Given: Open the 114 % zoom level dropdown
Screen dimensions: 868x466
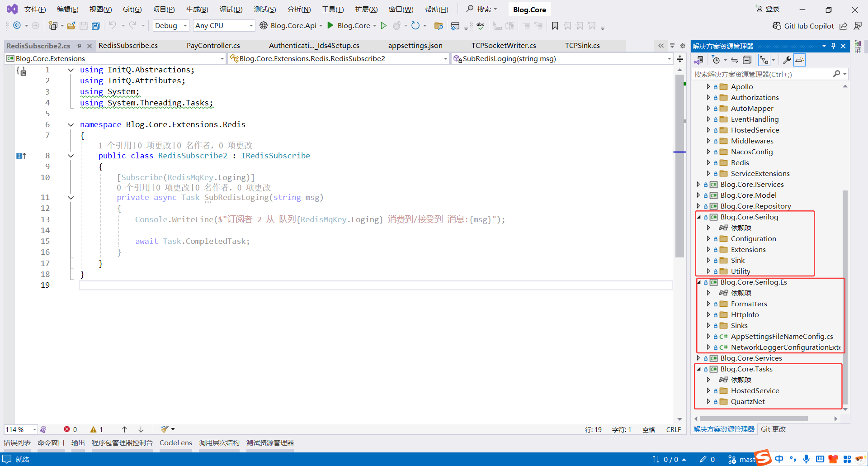Looking at the screenshot, I should pos(21,429).
